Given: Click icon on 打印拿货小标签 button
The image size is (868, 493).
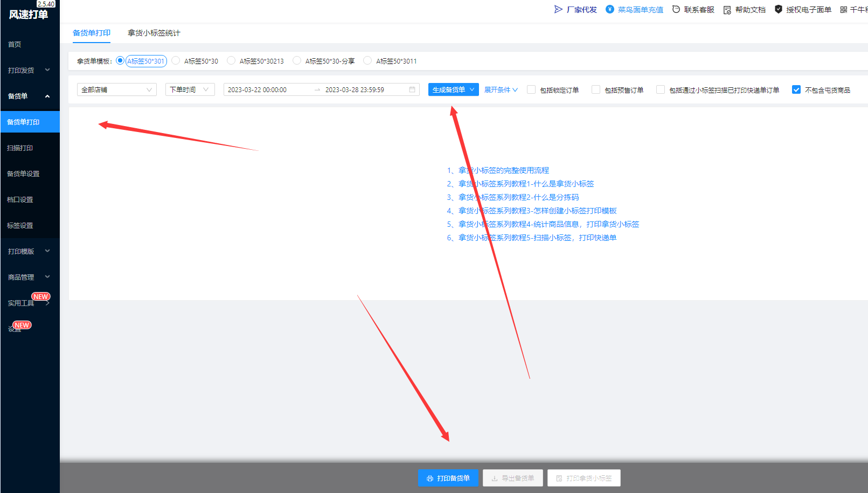Looking at the screenshot, I should point(559,478).
